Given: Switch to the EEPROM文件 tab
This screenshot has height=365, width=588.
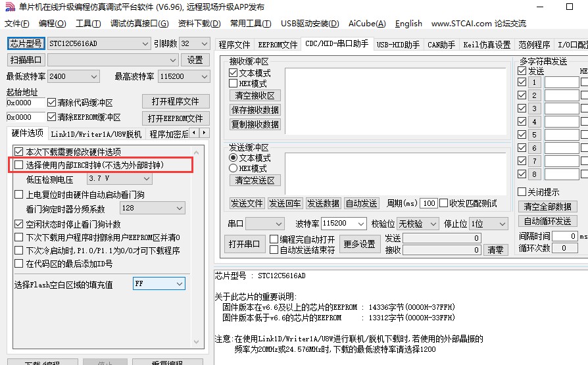Looking at the screenshot, I should (278, 45).
